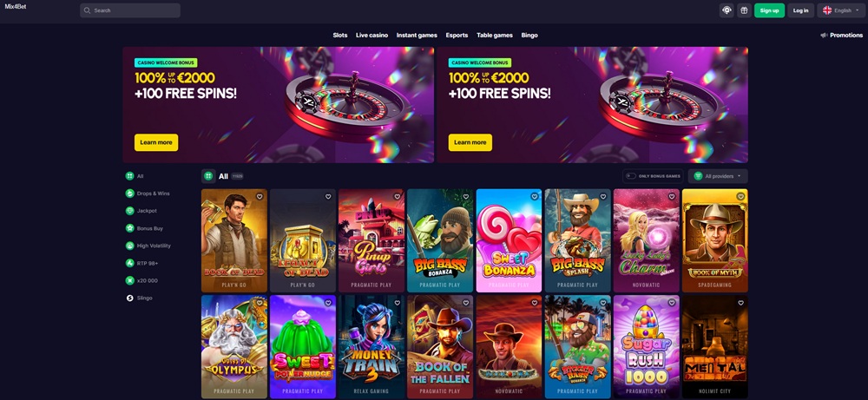Favorite Book of Dead with heart icon
The width and height of the screenshot is (868, 400).
coord(259,196)
